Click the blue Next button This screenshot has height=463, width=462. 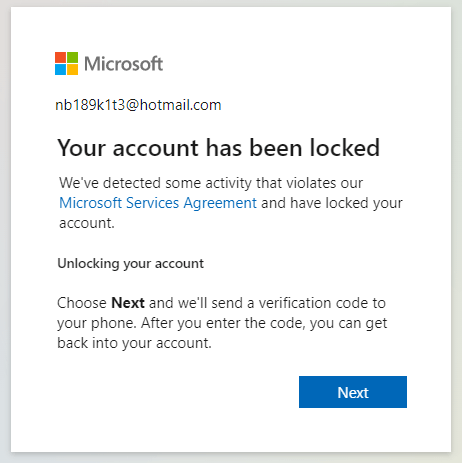click(x=353, y=392)
